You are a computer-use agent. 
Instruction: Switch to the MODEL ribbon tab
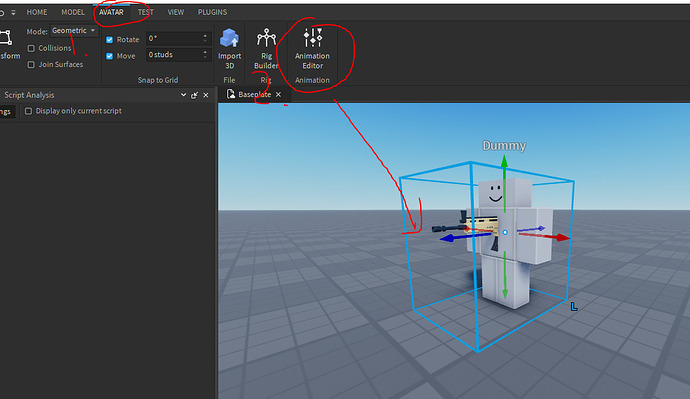pos(73,12)
